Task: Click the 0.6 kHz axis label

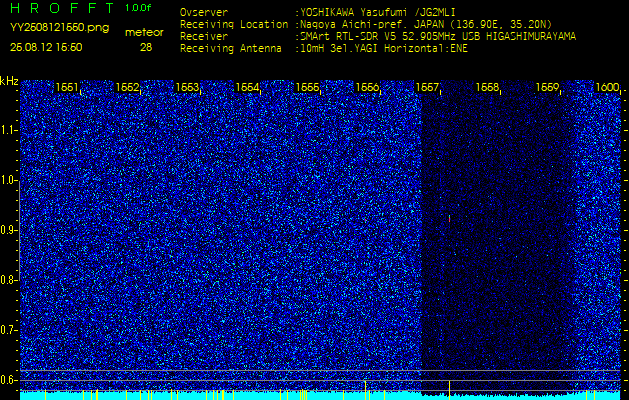Action: pos(8,380)
